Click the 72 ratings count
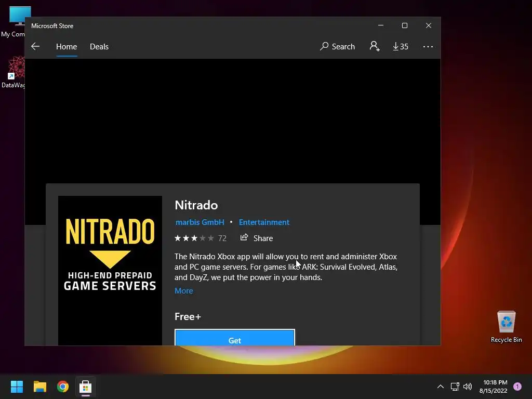The height and width of the screenshot is (399, 532). click(222, 238)
